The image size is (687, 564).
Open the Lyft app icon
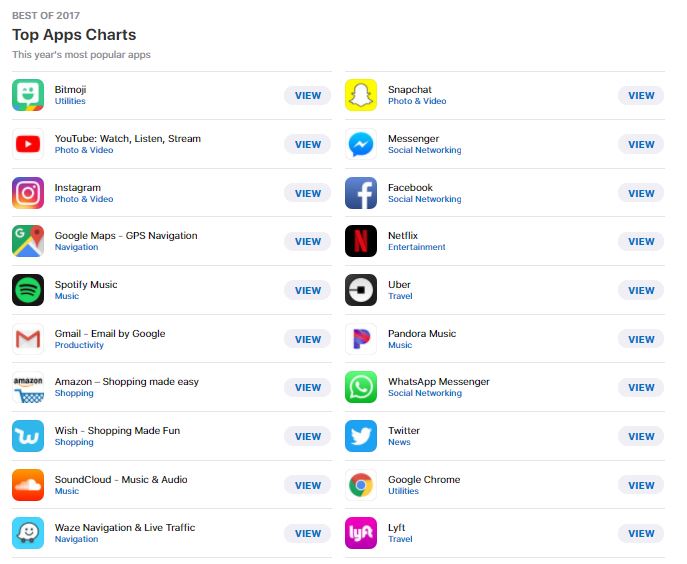point(361,533)
